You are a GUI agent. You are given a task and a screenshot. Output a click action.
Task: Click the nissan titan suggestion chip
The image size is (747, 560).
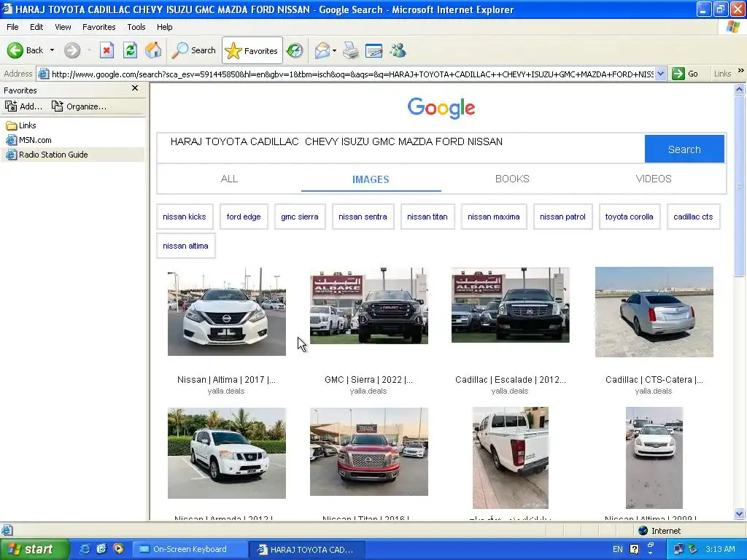(427, 217)
